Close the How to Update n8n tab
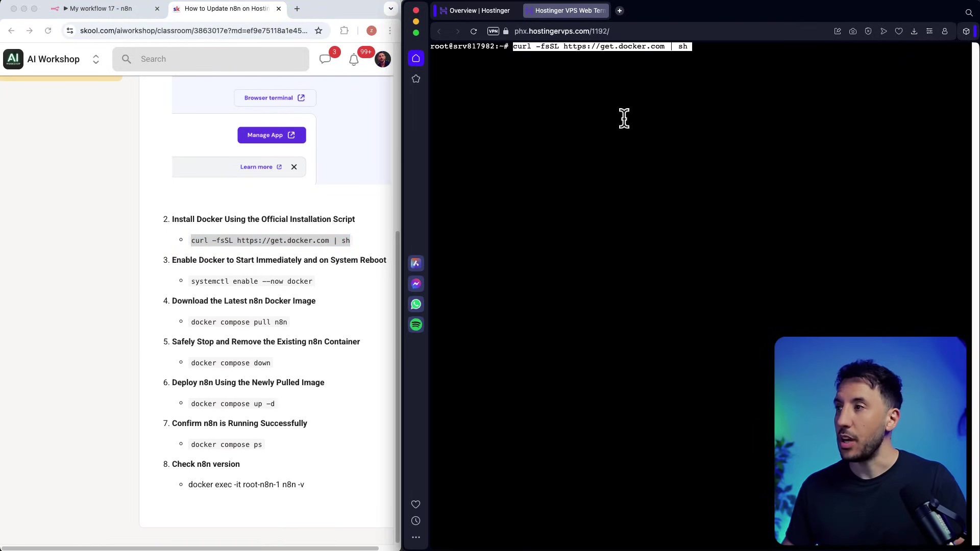 pyautogui.click(x=279, y=9)
